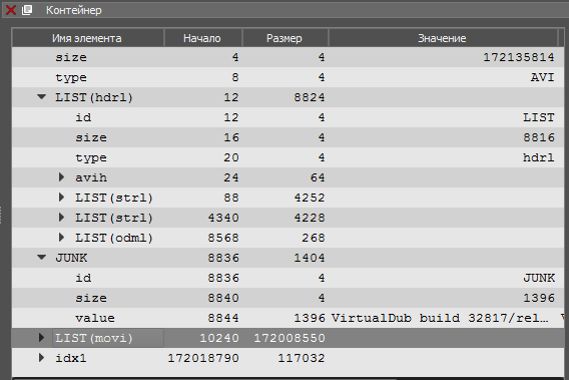The image size is (569, 380).
Task: Expand the LIST(strl) node starting at 88
Action: point(61,197)
